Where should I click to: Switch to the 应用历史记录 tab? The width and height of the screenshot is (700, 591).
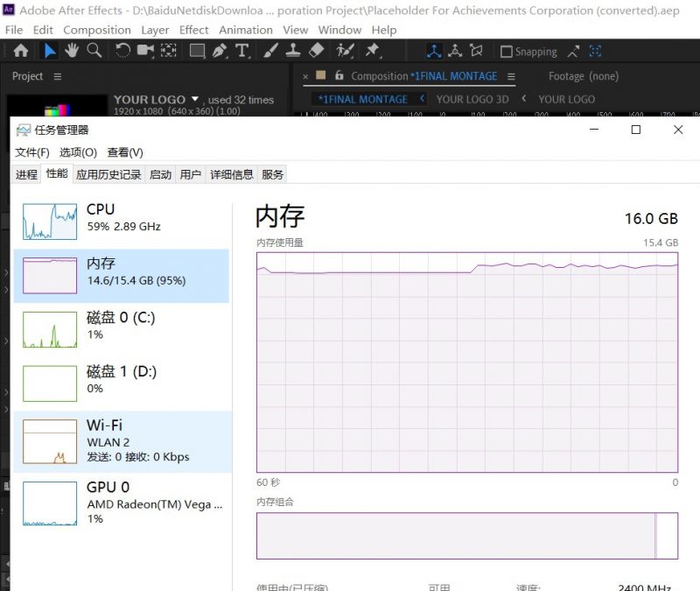point(108,174)
